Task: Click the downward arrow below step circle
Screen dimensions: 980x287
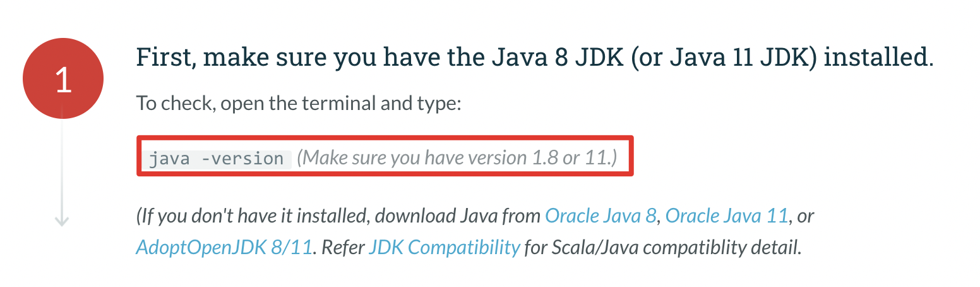Action: tap(62, 220)
